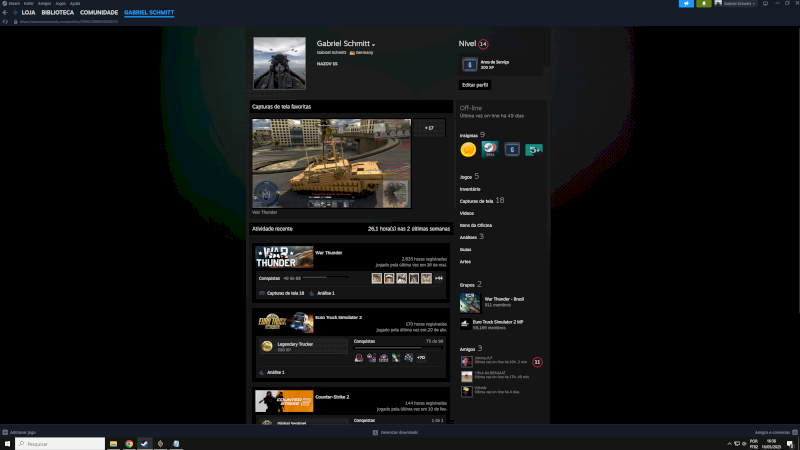
Task: Open Chrome from the Windows taskbar
Action: [129, 443]
